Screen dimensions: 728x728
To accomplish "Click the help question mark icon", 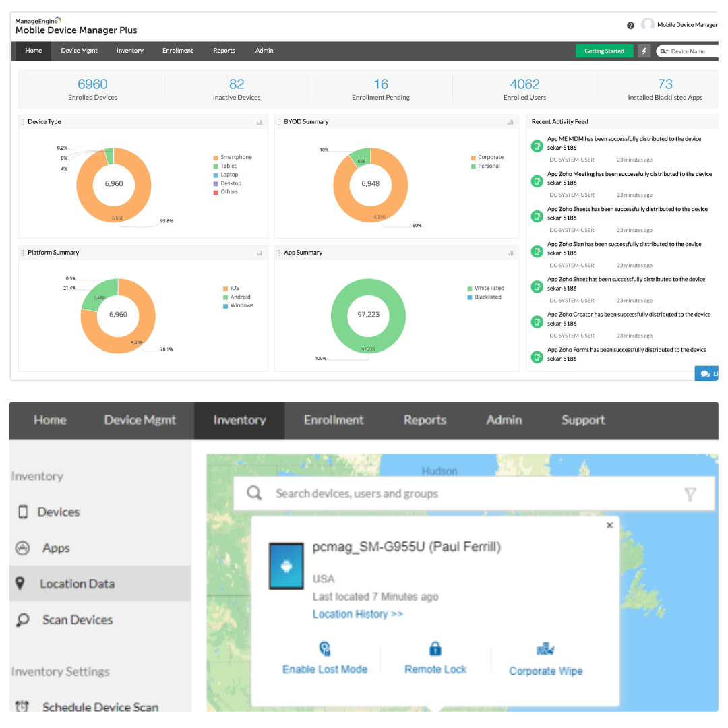I will coord(630,26).
